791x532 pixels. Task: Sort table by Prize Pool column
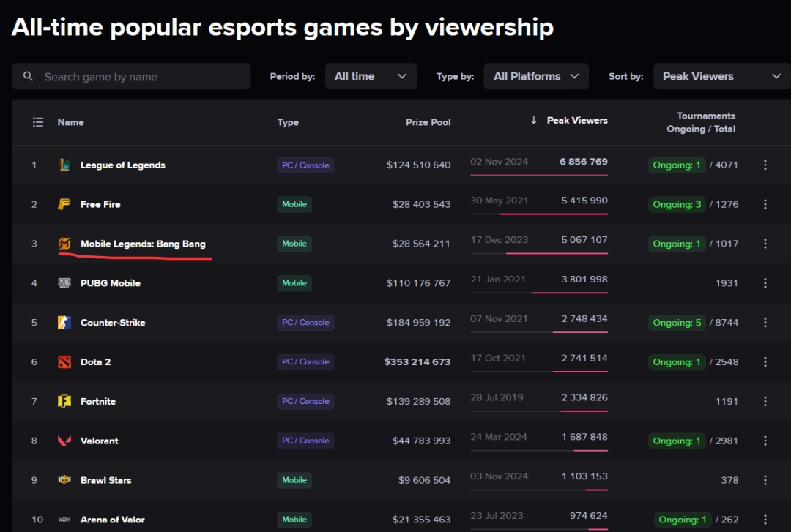(x=428, y=122)
